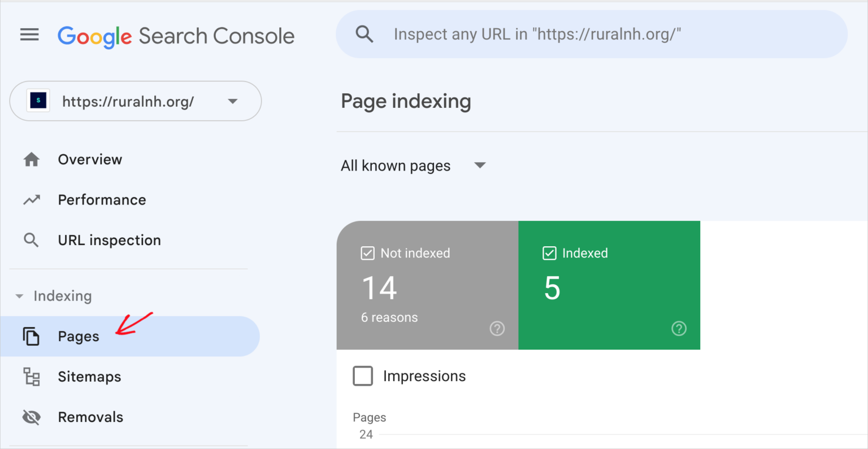Click the Pages documents icon

point(31,336)
